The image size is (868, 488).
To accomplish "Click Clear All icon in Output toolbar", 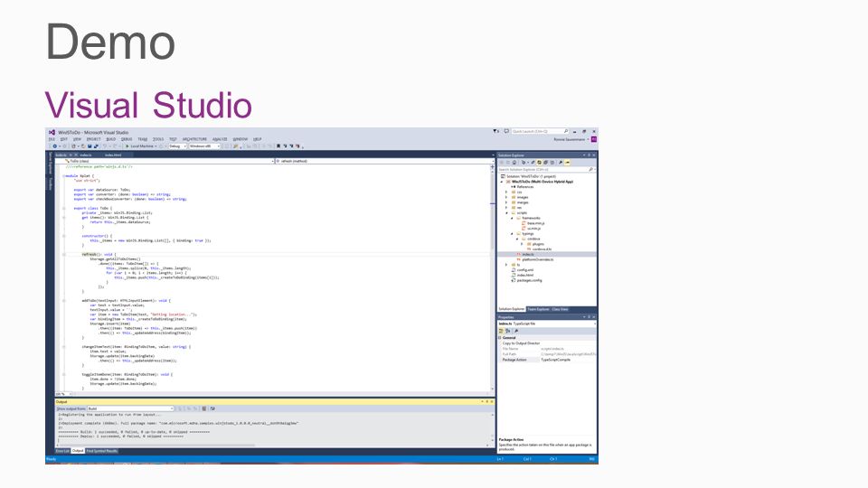I will (x=204, y=408).
